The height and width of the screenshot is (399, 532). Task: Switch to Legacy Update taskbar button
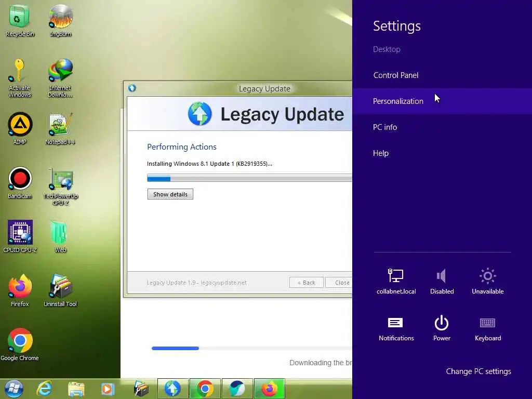pyautogui.click(x=173, y=389)
